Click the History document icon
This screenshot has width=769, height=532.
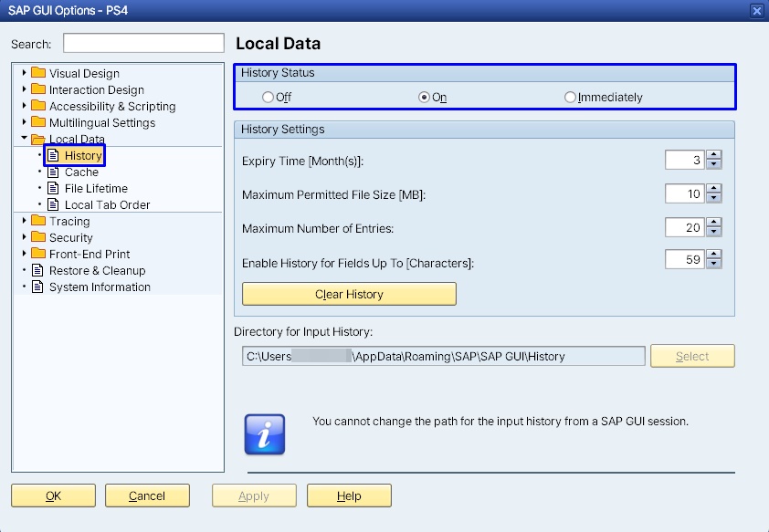[x=53, y=155]
